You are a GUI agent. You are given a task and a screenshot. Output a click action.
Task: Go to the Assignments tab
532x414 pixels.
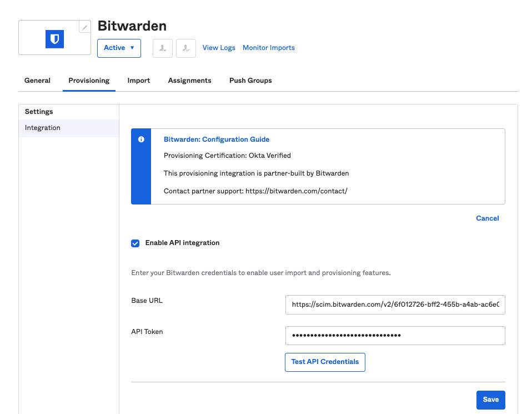pos(189,81)
